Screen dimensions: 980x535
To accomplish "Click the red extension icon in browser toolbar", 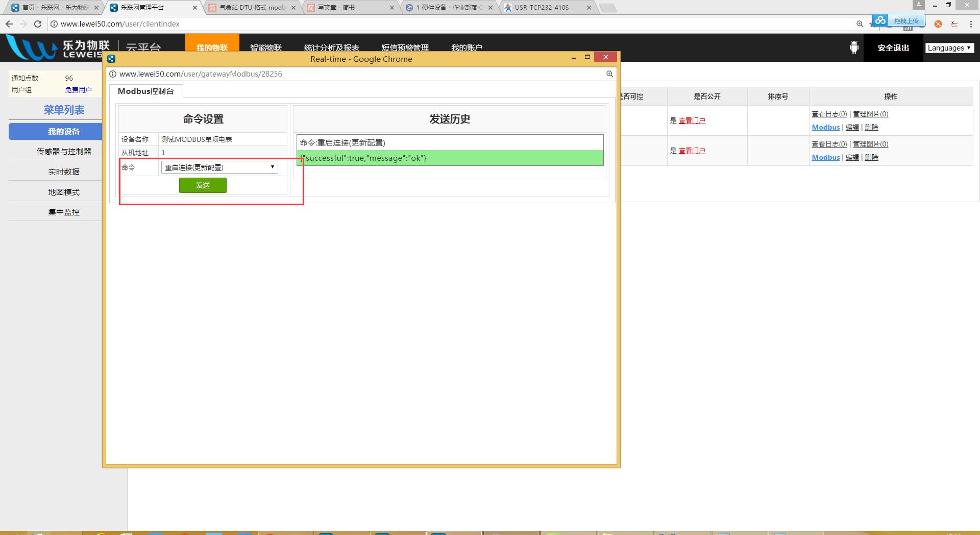I will pyautogui.click(x=954, y=24).
